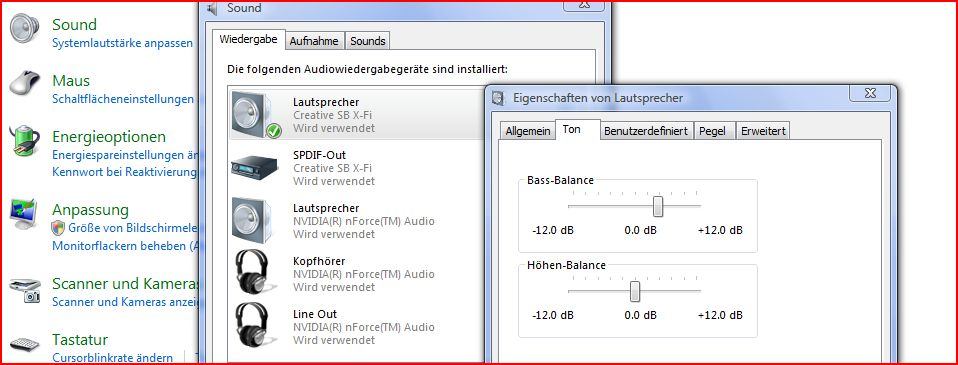Click the Energiespareinstellungen link
This screenshot has width=958, height=365.
coord(125,155)
